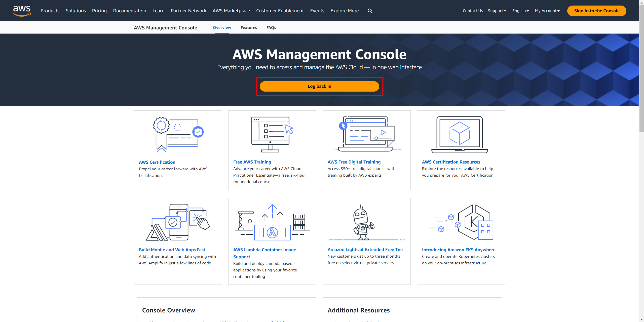Viewport: 644px width, 322px height.
Task: Open AWS Marketplace in the navigation
Action: [231, 11]
